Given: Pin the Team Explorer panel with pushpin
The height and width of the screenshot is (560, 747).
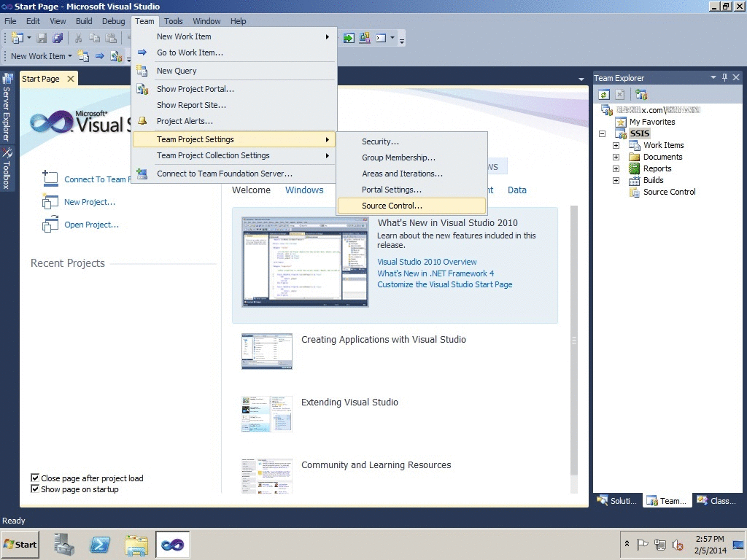Looking at the screenshot, I should point(724,77).
